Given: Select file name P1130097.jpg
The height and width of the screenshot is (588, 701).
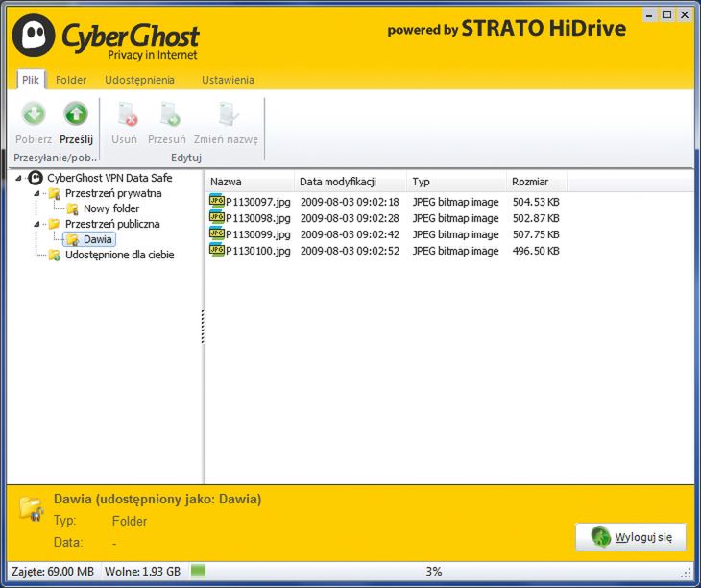Looking at the screenshot, I should (x=258, y=202).
